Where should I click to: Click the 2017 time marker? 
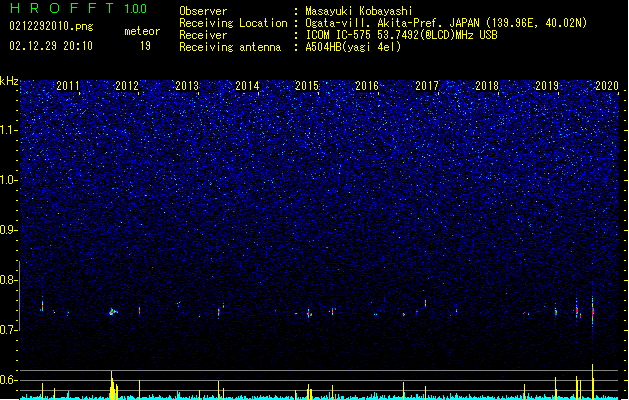[427, 86]
